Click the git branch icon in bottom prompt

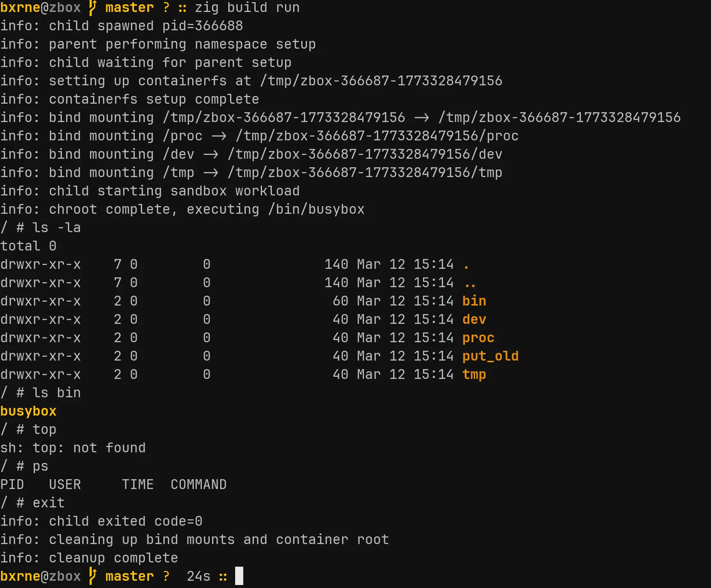pos(93,576)
